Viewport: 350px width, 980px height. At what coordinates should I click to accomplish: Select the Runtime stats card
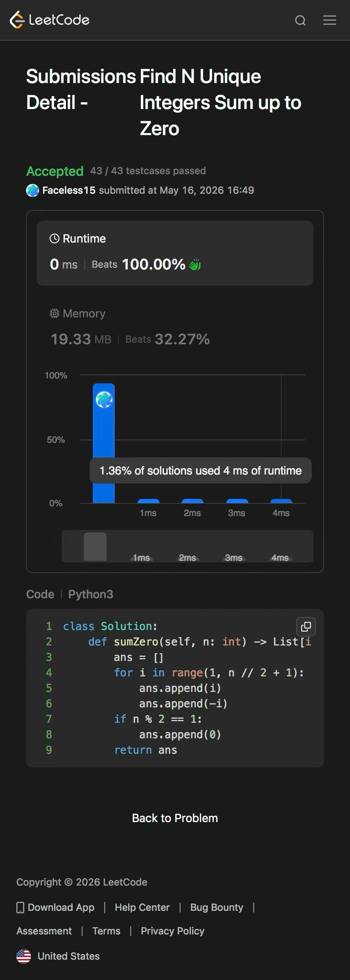click(175, 253)
